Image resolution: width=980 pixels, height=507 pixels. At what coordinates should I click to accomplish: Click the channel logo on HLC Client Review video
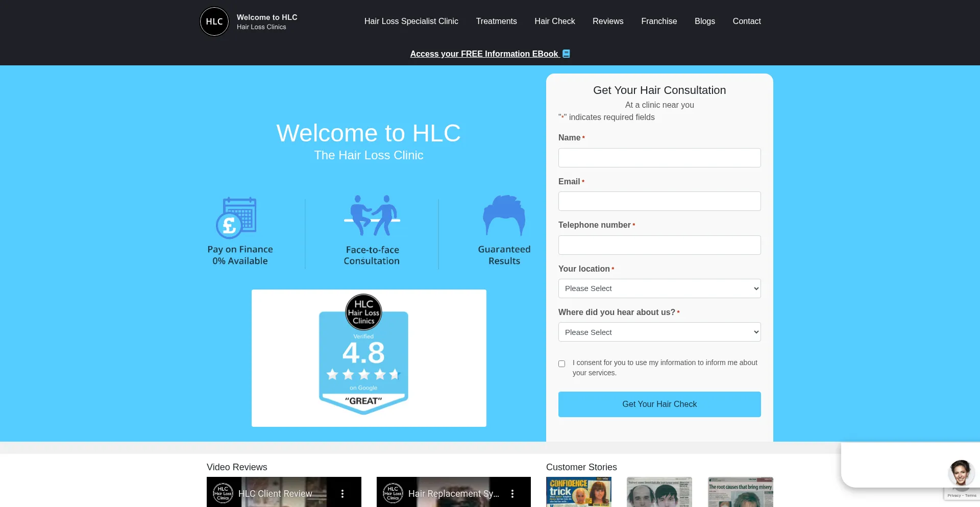click(x=223, y=493)
